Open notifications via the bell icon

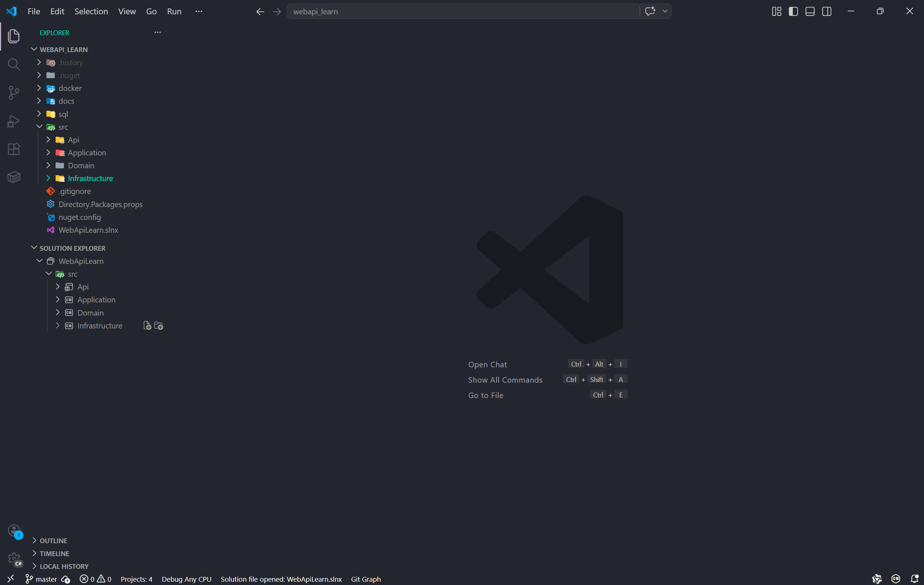[915, 579]
